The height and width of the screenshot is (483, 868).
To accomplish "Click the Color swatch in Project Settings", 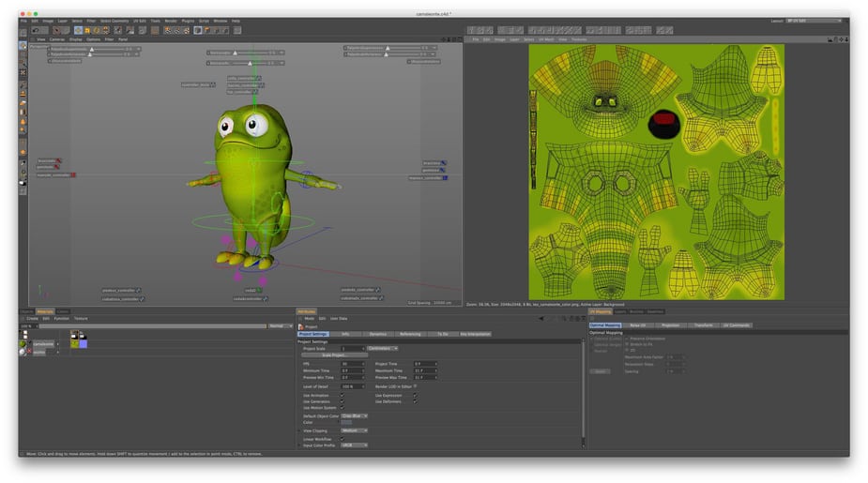I will click(x=346, y=422).
